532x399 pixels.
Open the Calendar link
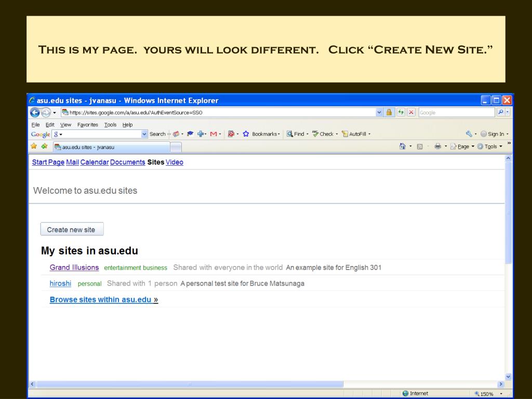(x=95, y=162)
